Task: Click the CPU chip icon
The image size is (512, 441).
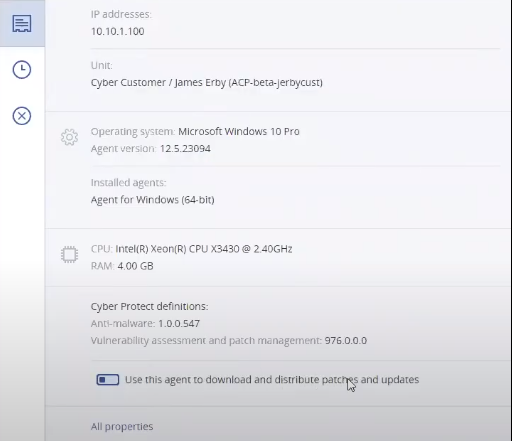Action: pyautogui.click(x=69, y=255)
